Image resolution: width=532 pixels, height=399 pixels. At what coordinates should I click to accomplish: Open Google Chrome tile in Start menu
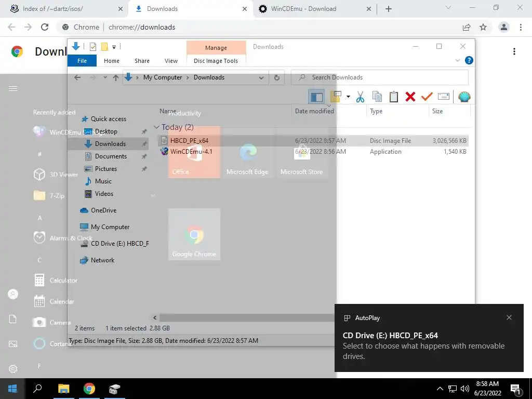point(194,234)
